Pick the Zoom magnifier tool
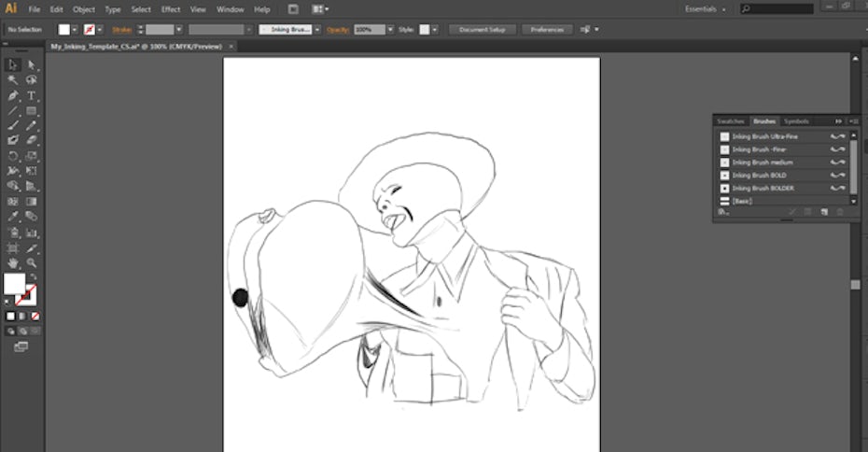868x452 pixels. pos(32,263)
